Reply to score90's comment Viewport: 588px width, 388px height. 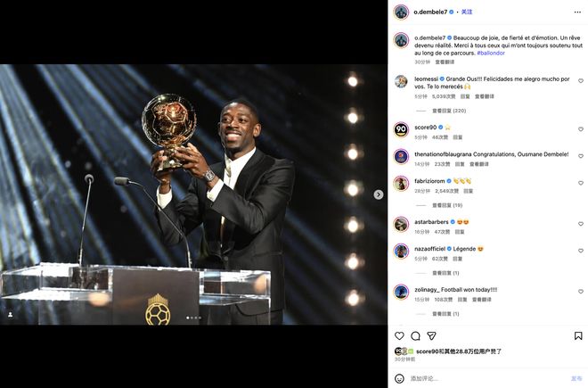tap(458, 137)
